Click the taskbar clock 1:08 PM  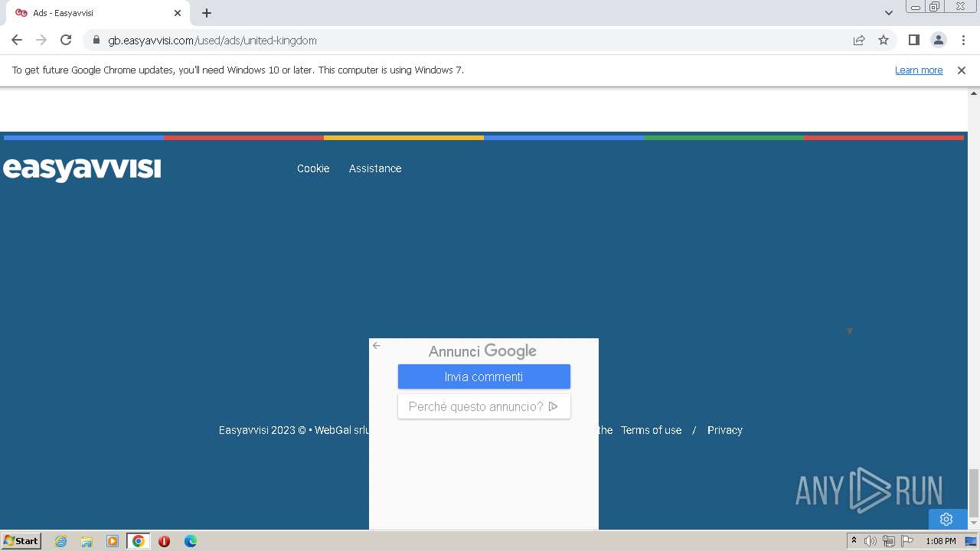point(940,541)
